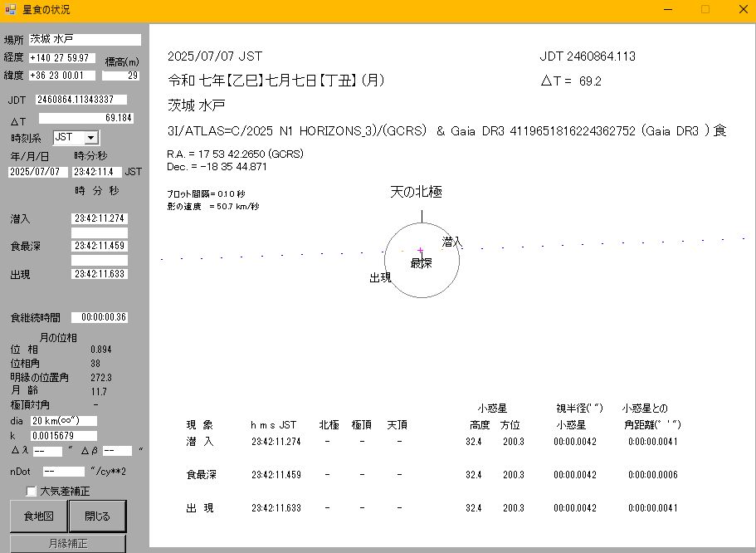Click the dia field showing 20 km
This screenshot has height=553, width=756.
coord(64,421)
